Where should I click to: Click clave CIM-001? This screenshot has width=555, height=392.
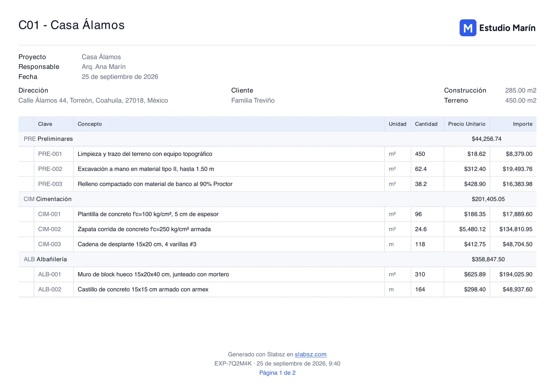pyautogui.click(x=49, y=214)
